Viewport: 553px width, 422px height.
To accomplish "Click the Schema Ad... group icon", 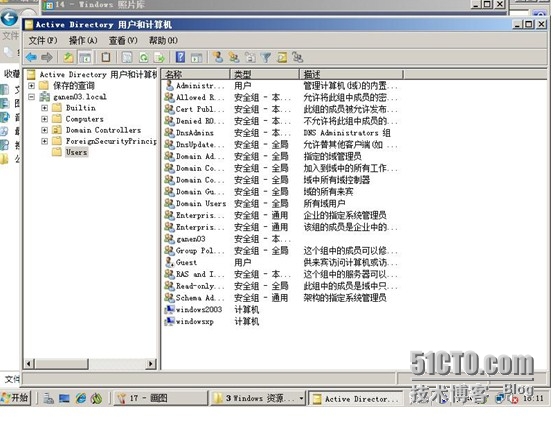I will (170, 298).
